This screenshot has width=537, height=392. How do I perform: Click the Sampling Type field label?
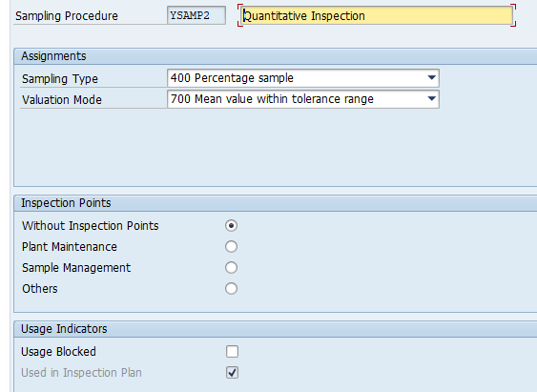tap(60, 79)
